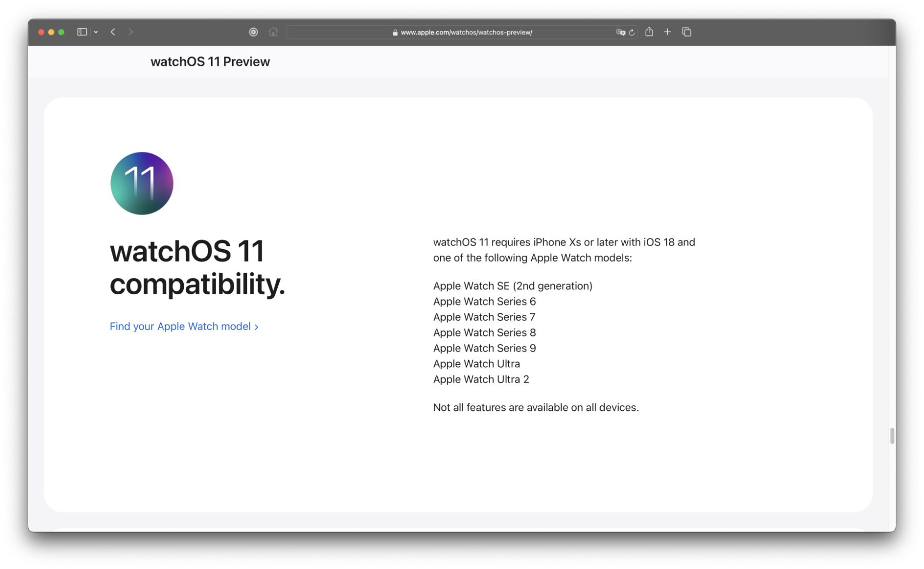Click the page vertical scrollbar thumb
The height and width of the screenshot is (569, 924).
892,435
